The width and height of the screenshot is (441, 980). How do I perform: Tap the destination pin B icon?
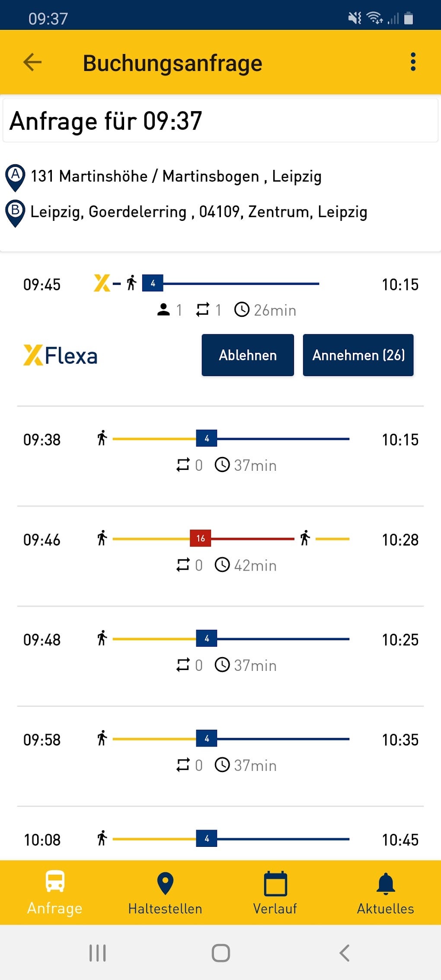point(15,212)
